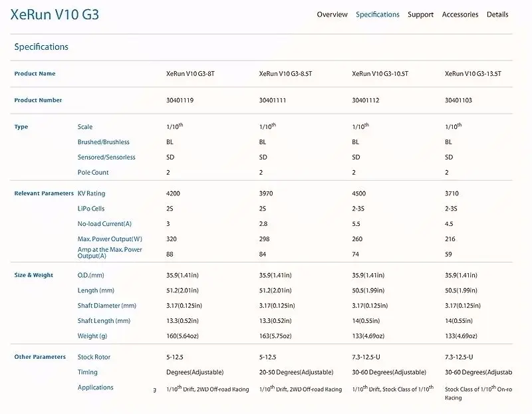Click the Relevant Parameters group label

click(x=44, y=193)
